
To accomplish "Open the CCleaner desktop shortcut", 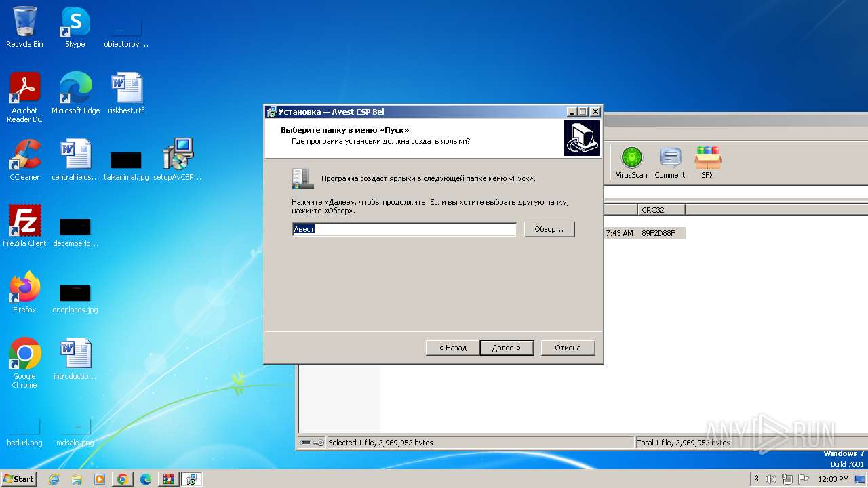I will tap(24, 160).
